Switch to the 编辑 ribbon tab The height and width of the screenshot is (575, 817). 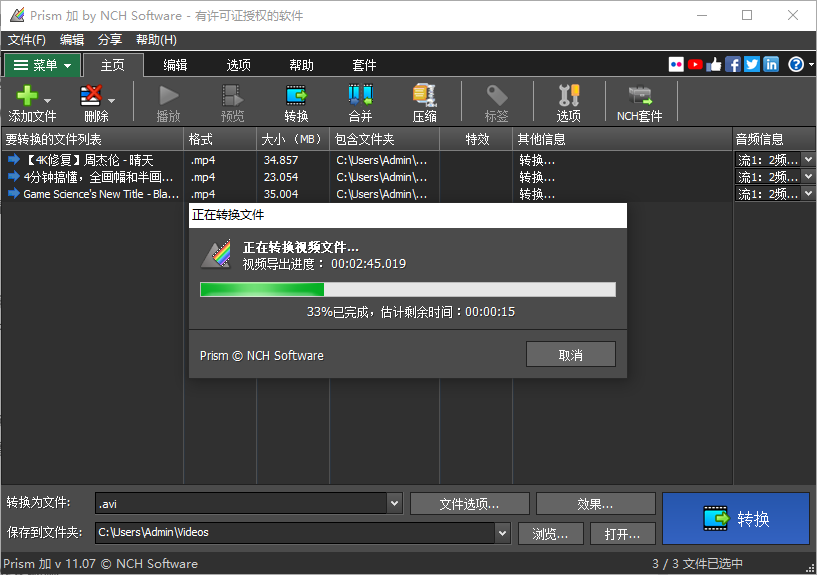click(x=175, y=65)
